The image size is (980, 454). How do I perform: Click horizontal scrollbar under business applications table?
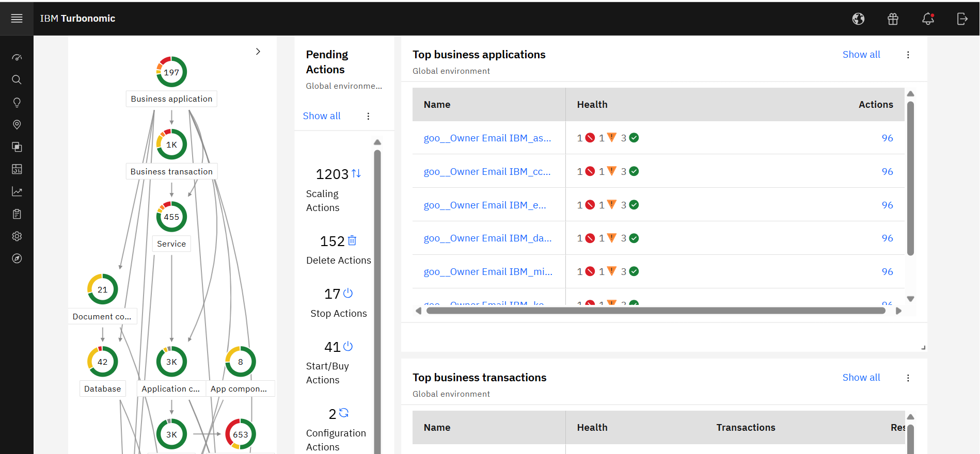point(656,311)
